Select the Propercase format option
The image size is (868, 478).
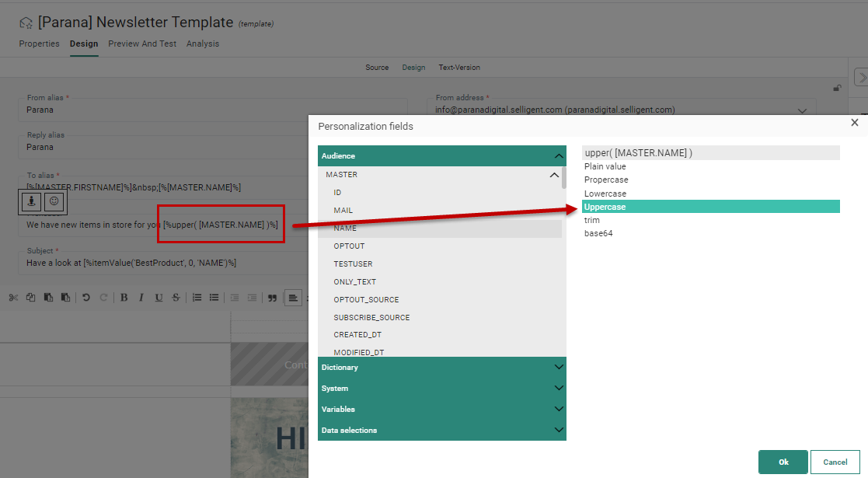coord(606,180)
